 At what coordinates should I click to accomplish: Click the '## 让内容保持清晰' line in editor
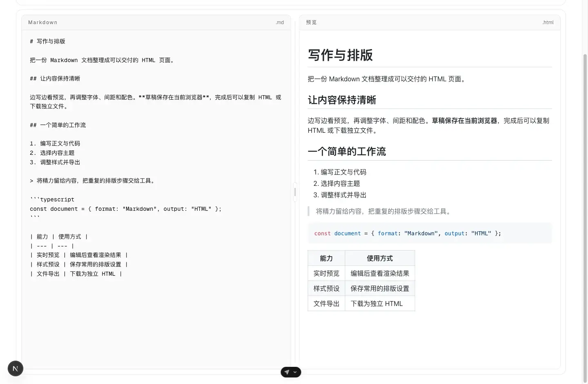(55, 78)
